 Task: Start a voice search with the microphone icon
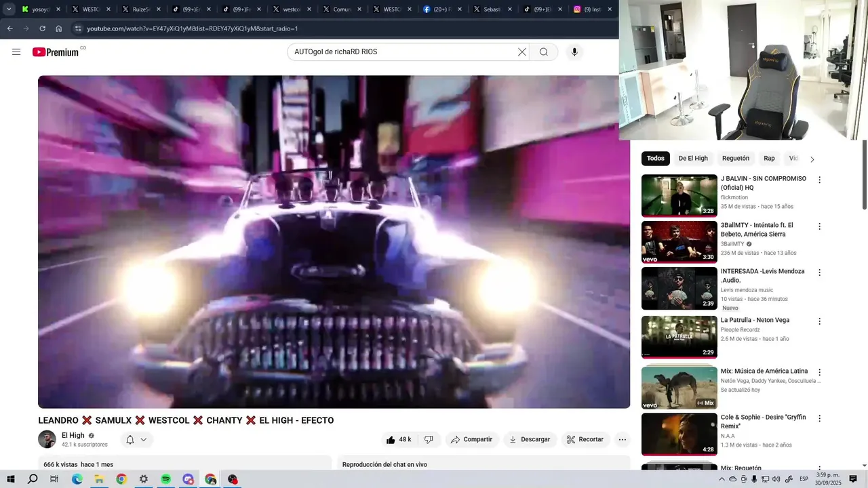point(574,52)
